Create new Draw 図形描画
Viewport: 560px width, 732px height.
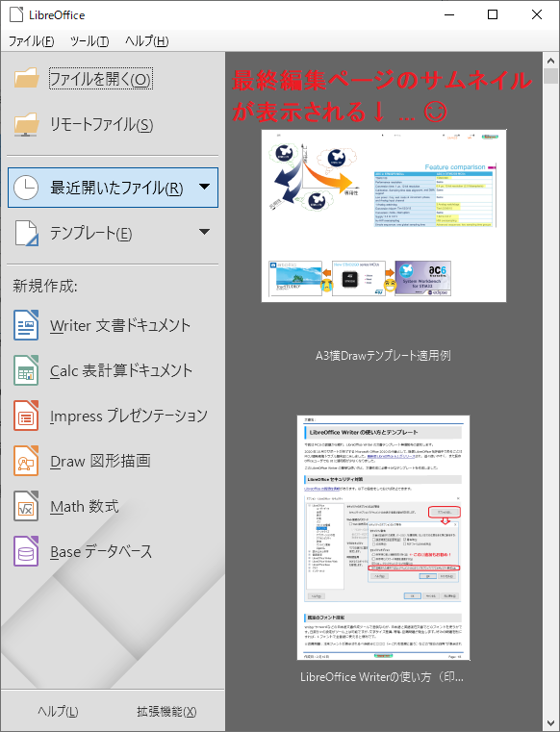pyautogui.click(x=100, y=462)
